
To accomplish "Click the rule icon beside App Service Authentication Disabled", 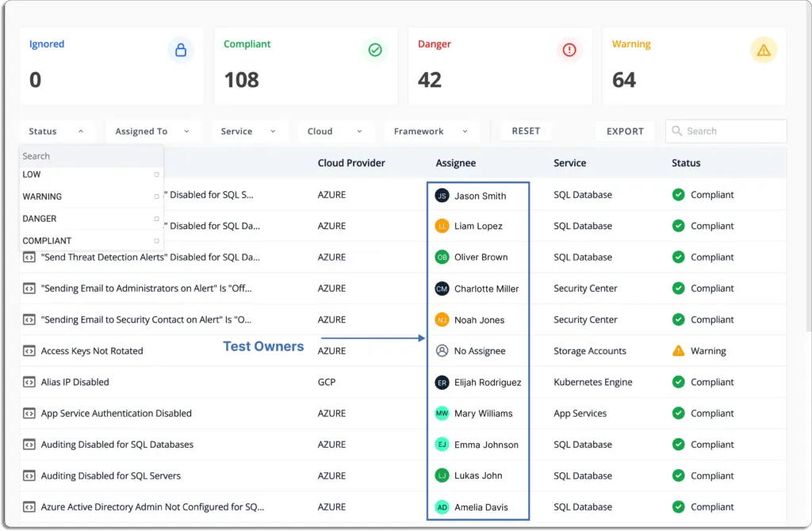I will pos(29,413).
